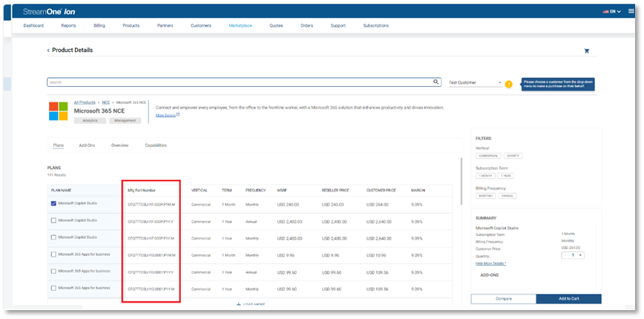The width and height of the screenshot is (644, 319).
Task: Check Copilot Studio 1 Year Annual plan
Action: tap(54, 220)
